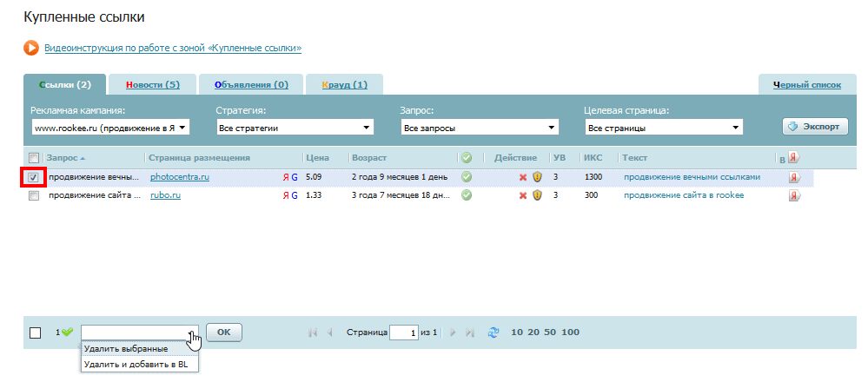Click the shield icon in photocentra.ru row

click(537, 177)
